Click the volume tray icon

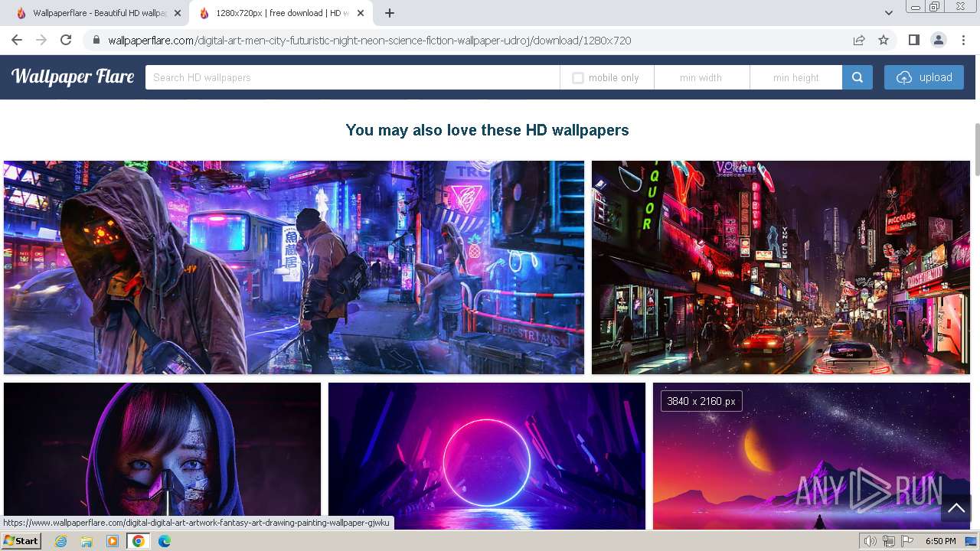click(870, 541)
